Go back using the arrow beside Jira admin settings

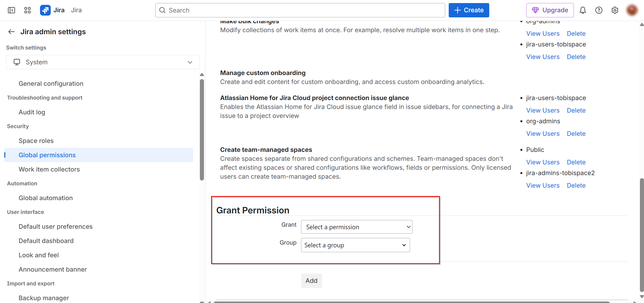(x=11, y=32)
